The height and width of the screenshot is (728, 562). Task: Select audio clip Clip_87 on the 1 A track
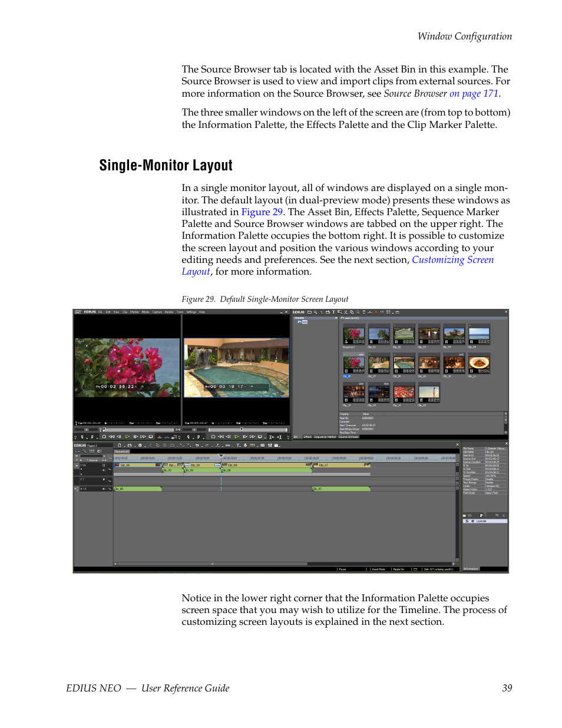coord(341,489)
